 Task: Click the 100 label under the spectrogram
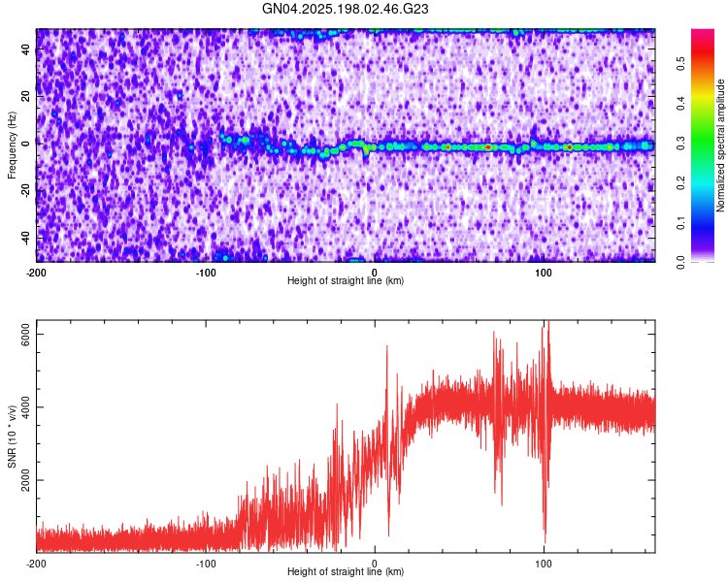(x=544, y=273)
